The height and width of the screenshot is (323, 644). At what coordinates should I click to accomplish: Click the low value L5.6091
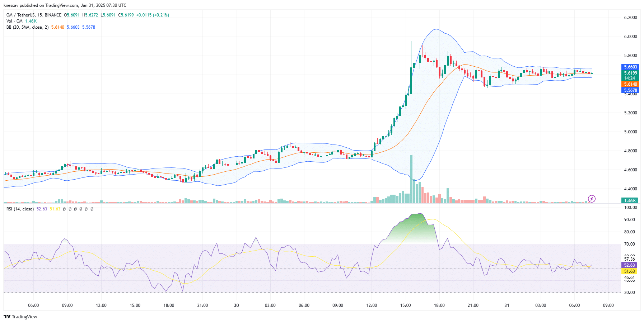108,15
